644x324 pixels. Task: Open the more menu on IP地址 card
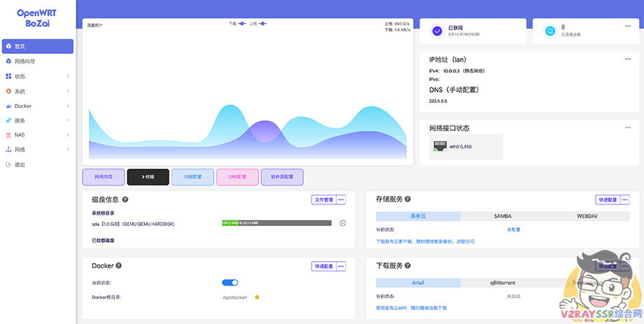click(628, 59)
